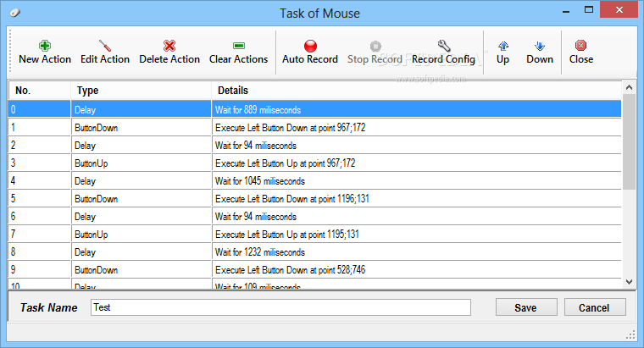Select row Wait for 889 milliseconds

[x=314, y=109]
